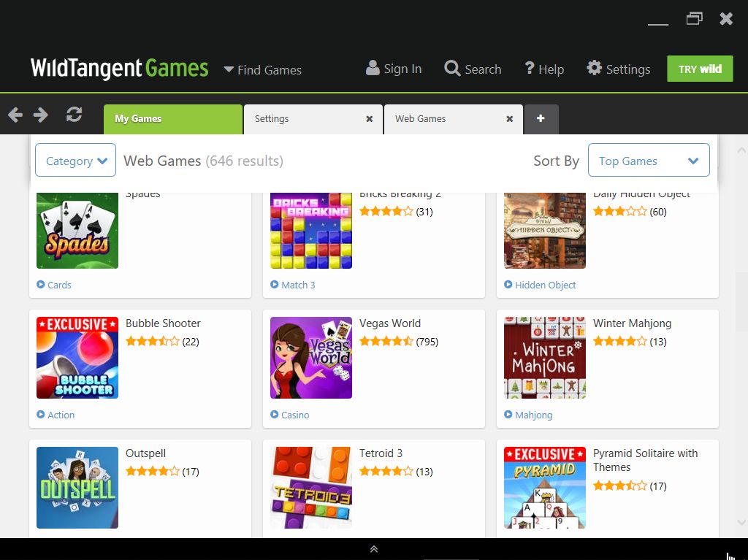Click the back navigation arrow
This screenshot has width=748, height=560.
(x=15, y=115)
